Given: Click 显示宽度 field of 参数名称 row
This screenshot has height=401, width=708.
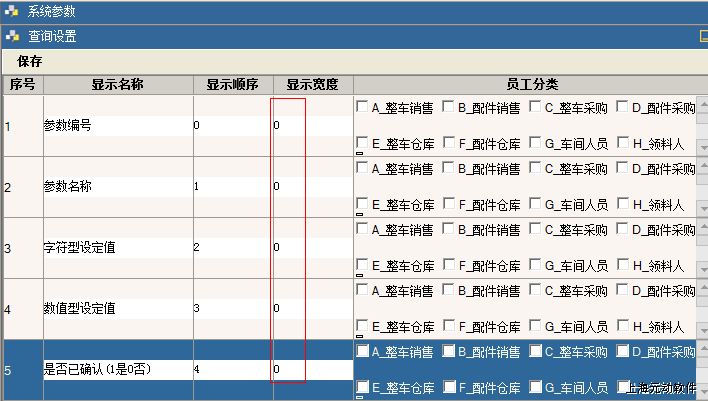Looking at the screenshot, I should [x=312, y=187].
